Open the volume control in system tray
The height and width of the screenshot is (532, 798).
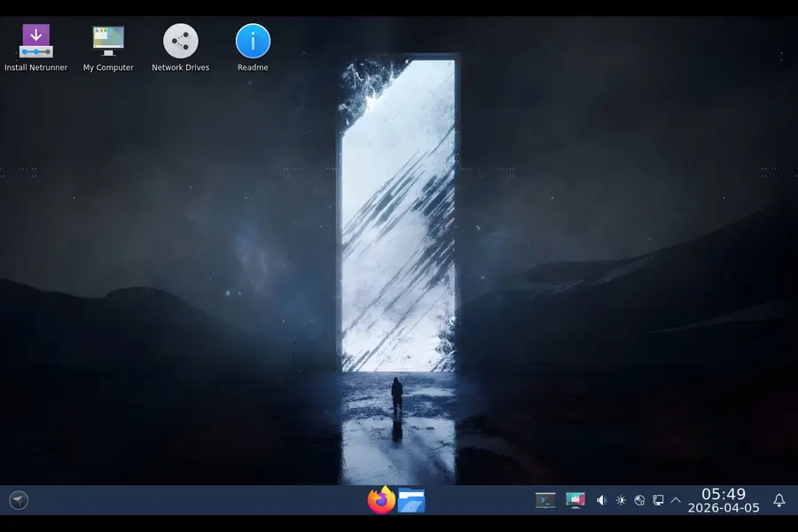coord(602,500)
